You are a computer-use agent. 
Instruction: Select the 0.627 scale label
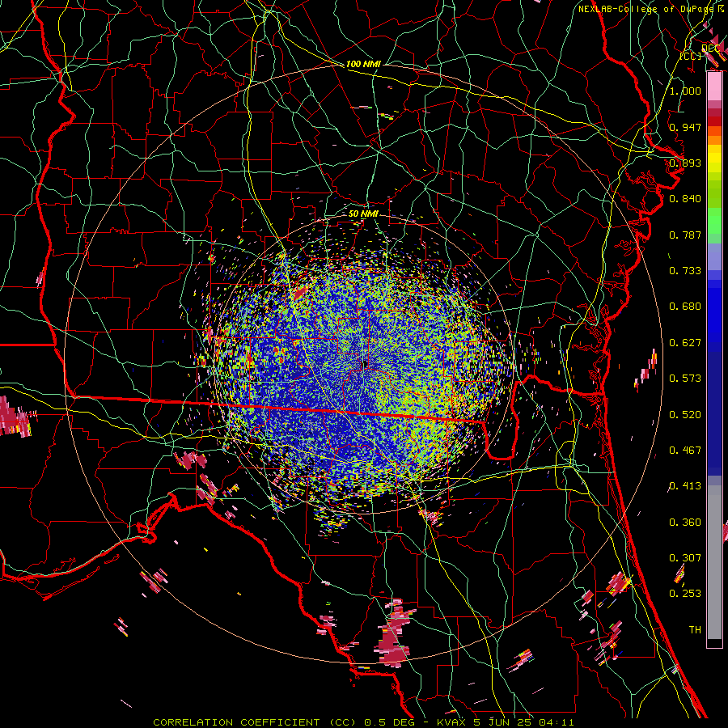tap(685, 342)
